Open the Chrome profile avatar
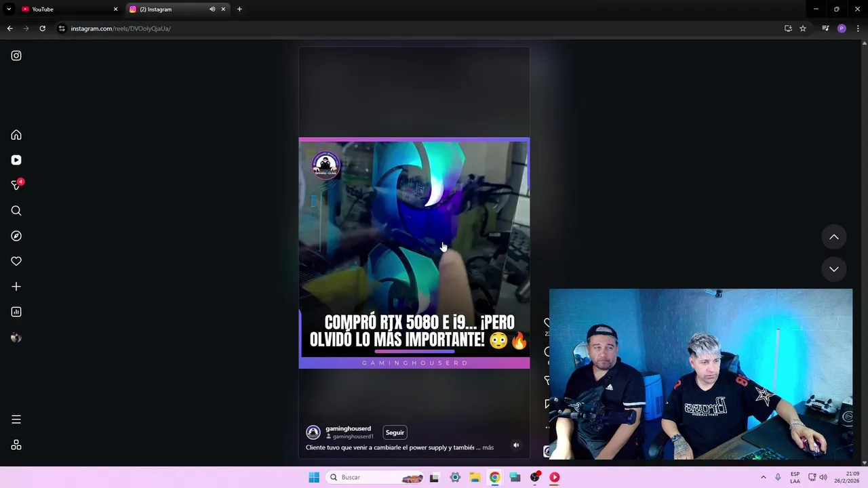This screenshot has height=488, width=868. pos(842,28)
